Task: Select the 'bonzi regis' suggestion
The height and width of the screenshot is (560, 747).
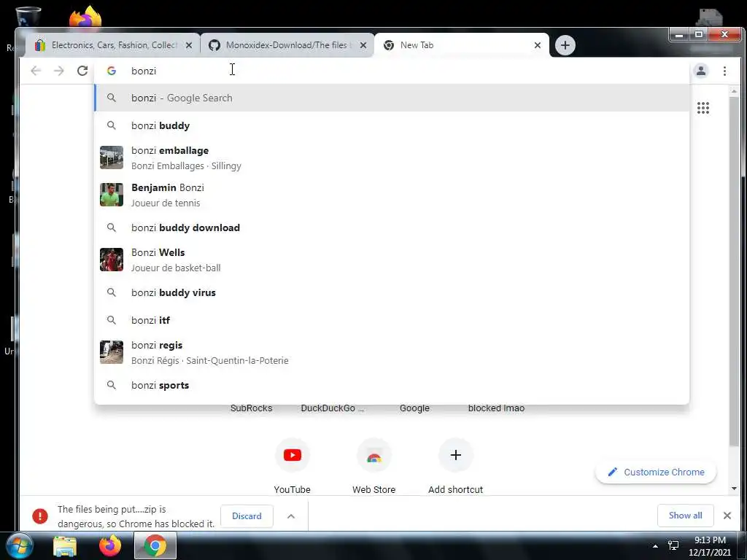Action: point(392,352)
